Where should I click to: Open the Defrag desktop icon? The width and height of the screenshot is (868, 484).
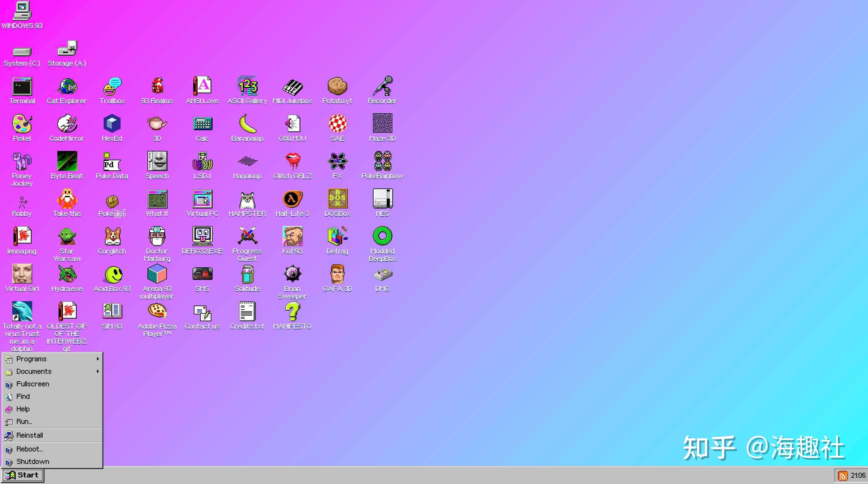[337, 237]
